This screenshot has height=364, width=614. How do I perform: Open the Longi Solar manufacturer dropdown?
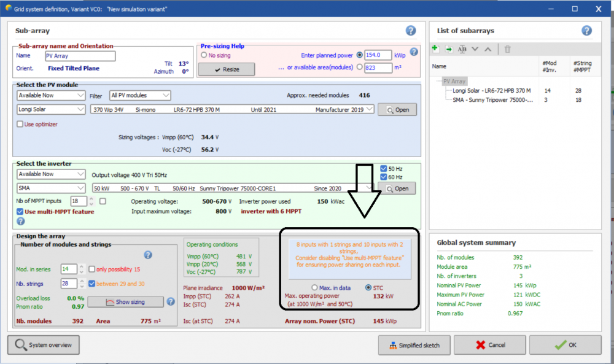click(x=51, y=109)
